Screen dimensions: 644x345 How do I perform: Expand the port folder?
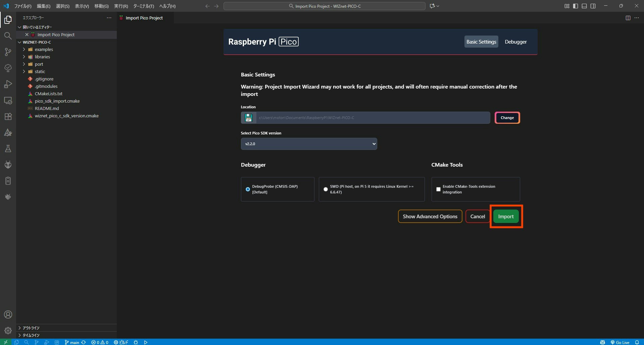tap(24, 64)
